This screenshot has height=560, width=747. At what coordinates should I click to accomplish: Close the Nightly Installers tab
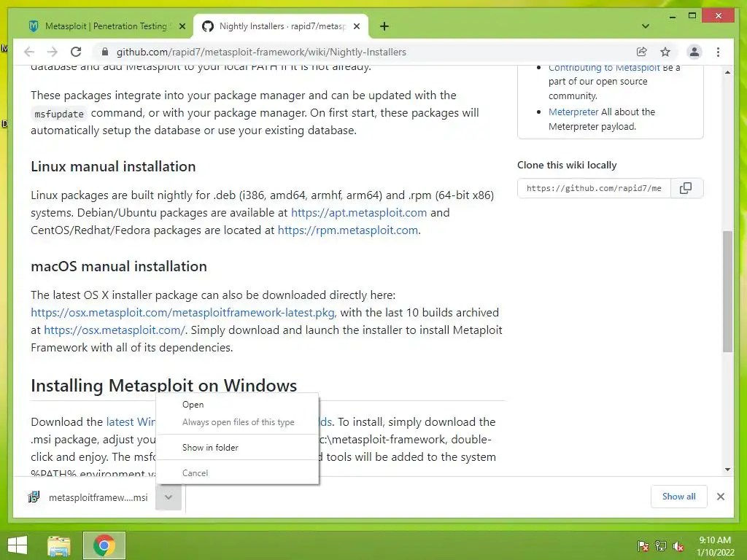coord(356,27)
